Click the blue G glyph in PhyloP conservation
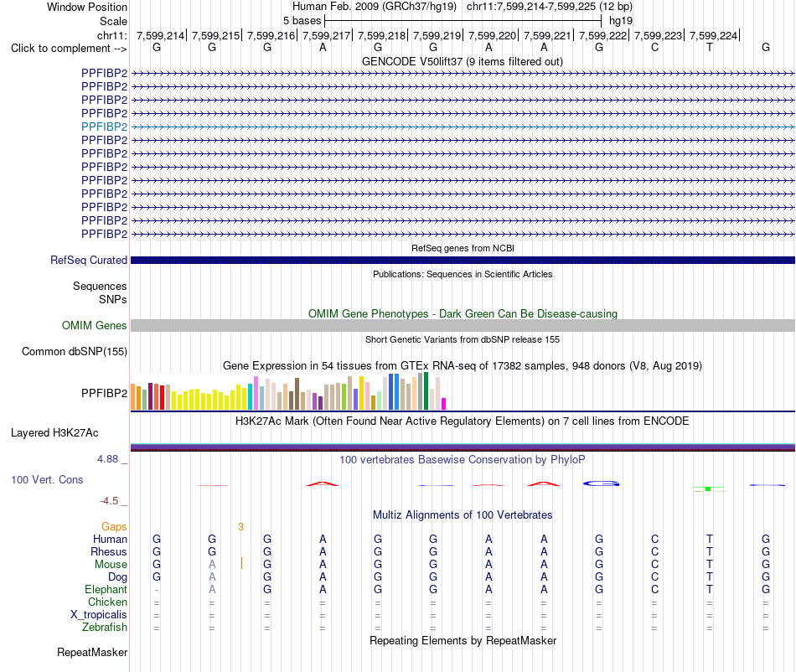Viewport: 796px width, 672px height. point(601,483)
